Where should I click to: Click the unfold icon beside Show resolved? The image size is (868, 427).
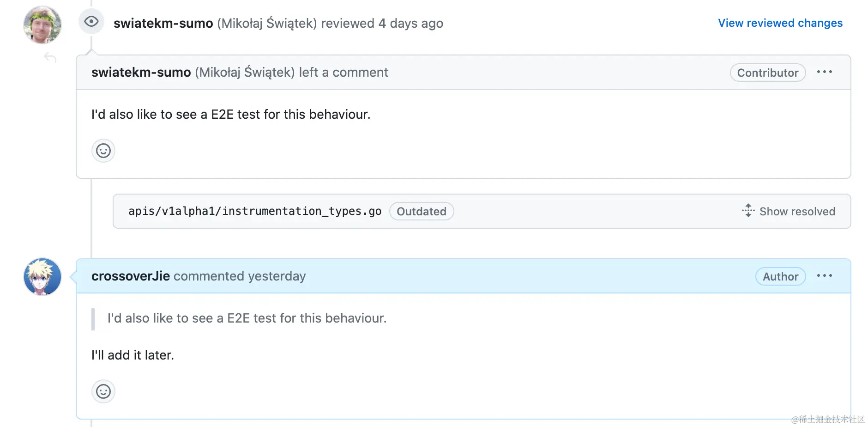pos(748,211)
